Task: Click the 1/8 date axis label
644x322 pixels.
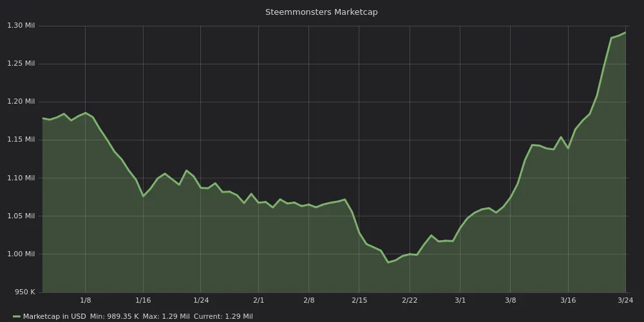Action: point(86,300)
